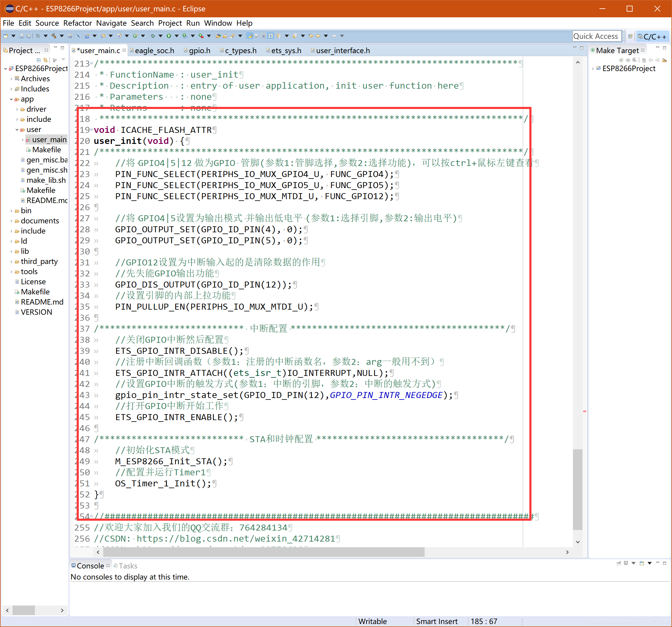Screen dimensions: 672x627
Task: Open the Run button dropdown arrow
Action: (176, 36)
